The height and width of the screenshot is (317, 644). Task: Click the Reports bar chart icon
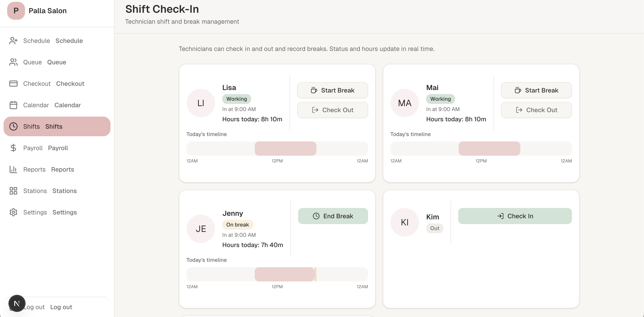pos(13,170)
